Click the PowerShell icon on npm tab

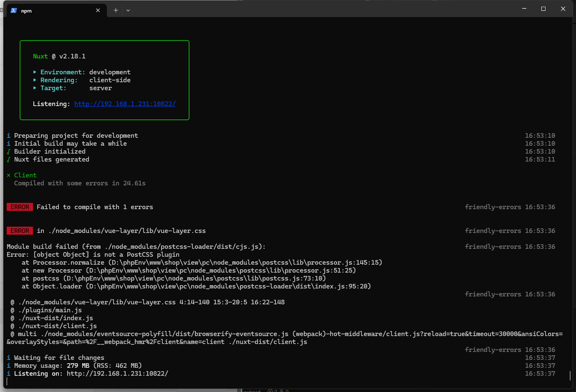coord(14,10)
